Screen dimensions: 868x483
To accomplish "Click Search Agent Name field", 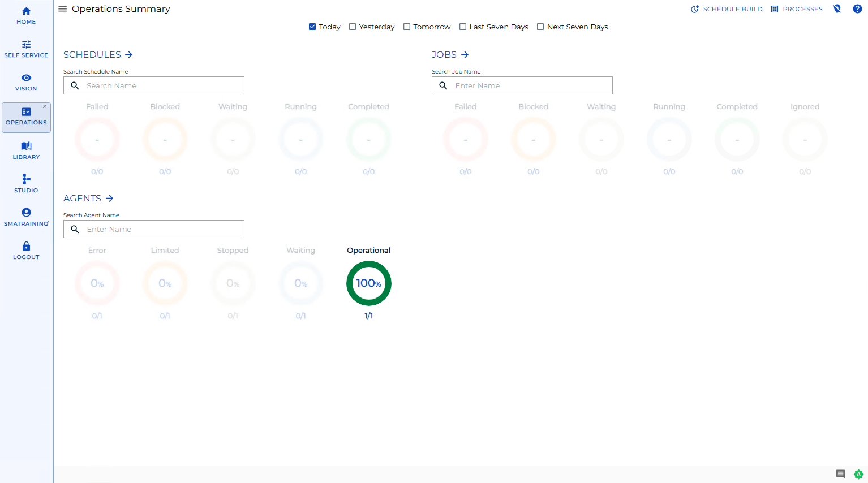I will tap(154, 229).
